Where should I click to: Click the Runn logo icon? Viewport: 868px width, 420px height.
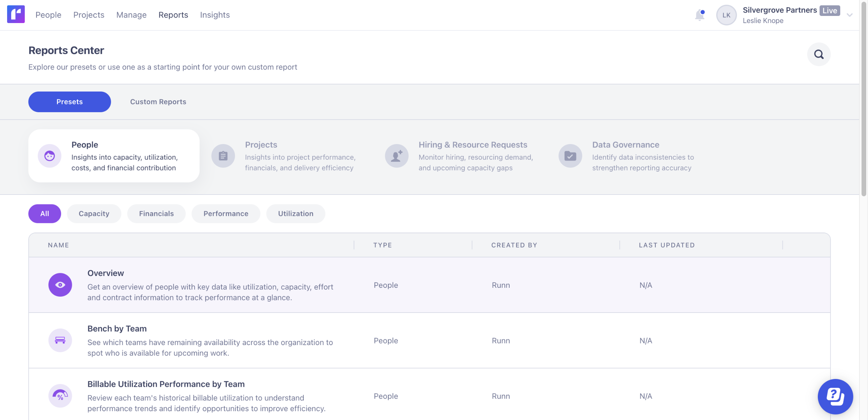click(16, 14)
